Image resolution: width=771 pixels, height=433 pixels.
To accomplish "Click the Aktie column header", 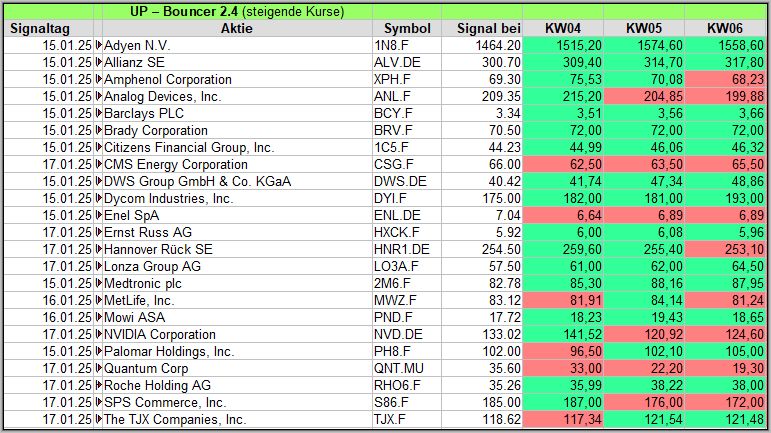I will pyautogui.click(x=236, y=28).
